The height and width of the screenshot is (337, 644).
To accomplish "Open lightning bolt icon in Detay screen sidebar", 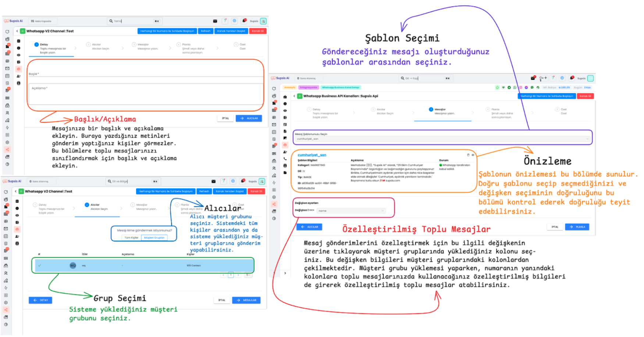I will point(7,128).
